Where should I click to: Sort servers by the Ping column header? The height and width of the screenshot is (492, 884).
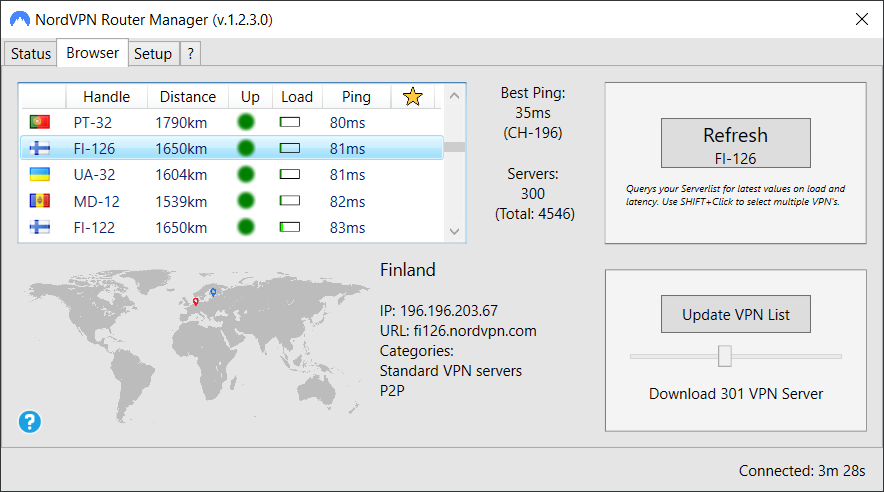[x=356, y=97]
